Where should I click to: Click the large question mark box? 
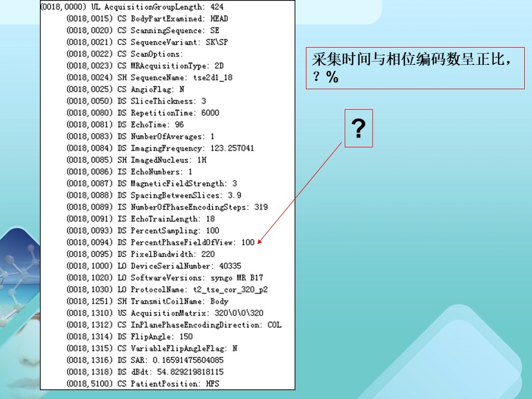click(359, 128)
